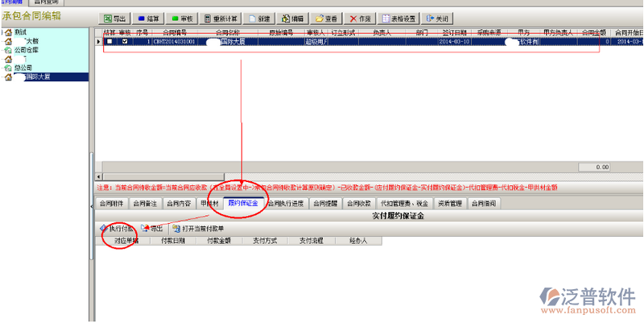Click the lower 导出 export button
This screenshot has height=323, width=644.
(151, 229)
